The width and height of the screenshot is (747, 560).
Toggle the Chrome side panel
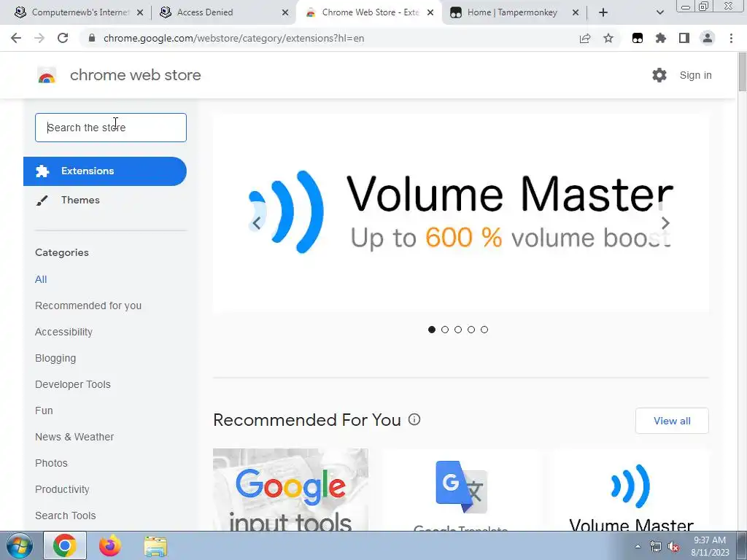[x=684, y=38]
